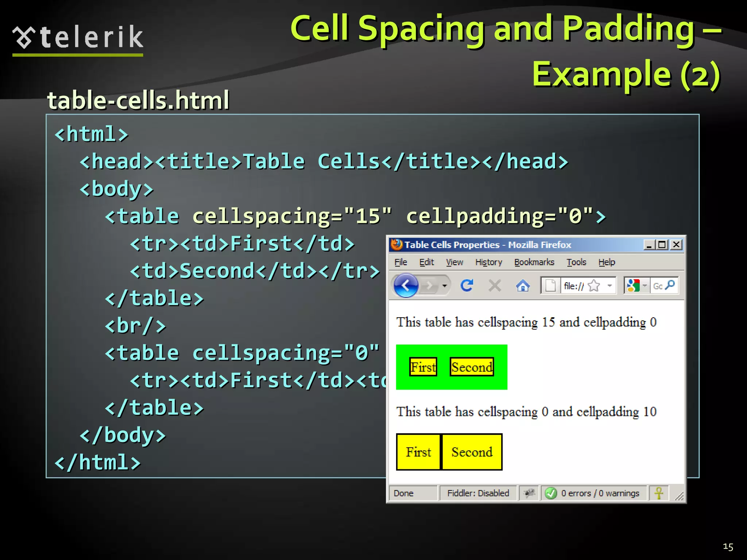747x560 pixels.
Task: Click the blue Back navigation button
Action: pos(406,285)
